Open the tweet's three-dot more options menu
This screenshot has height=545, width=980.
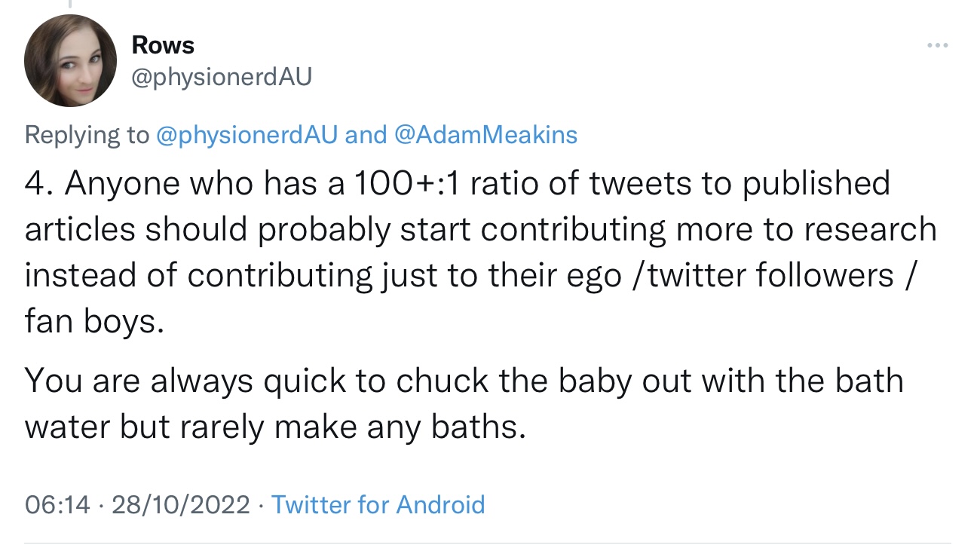tap(938, 46)
